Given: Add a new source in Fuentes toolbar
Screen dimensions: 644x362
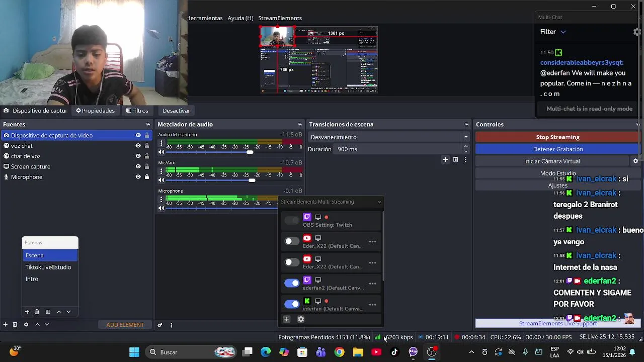Looking at the screenshot, I should point(5,325).
